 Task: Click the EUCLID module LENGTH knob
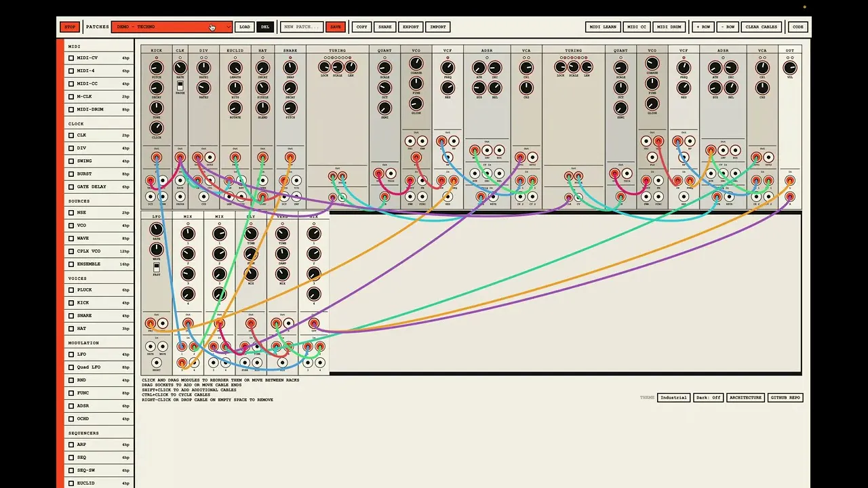click(x=235, y=68)
